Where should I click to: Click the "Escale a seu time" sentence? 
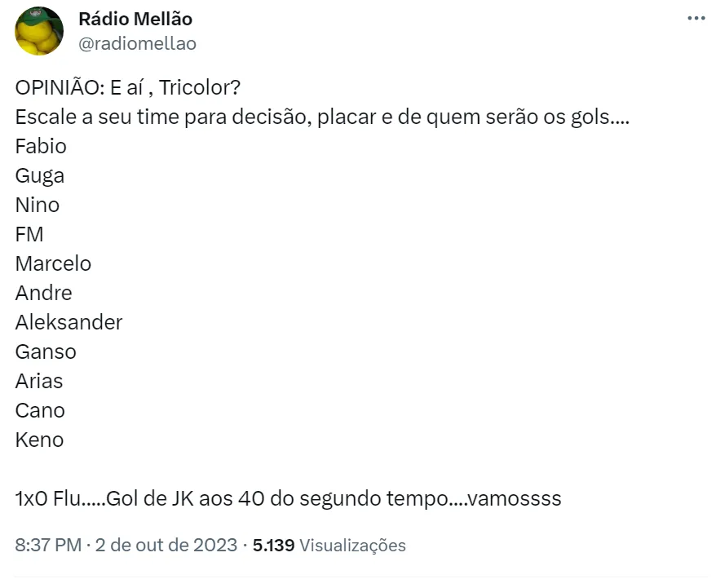click(321, 117)
